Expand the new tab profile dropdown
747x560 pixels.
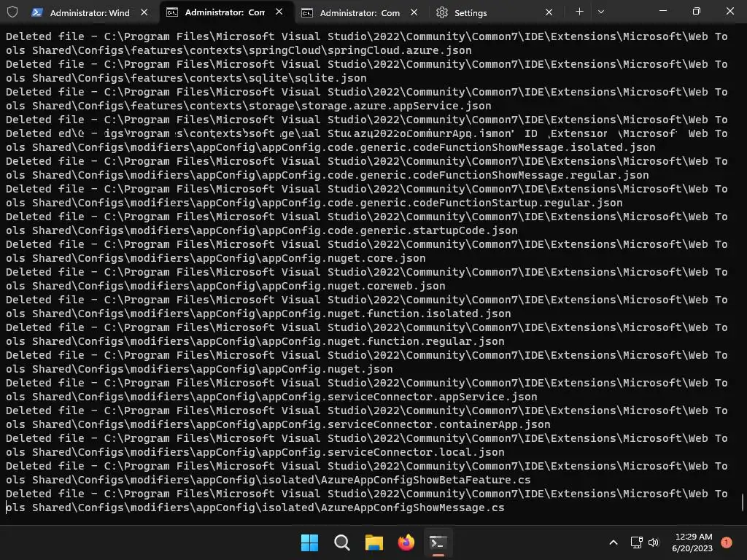601,12
